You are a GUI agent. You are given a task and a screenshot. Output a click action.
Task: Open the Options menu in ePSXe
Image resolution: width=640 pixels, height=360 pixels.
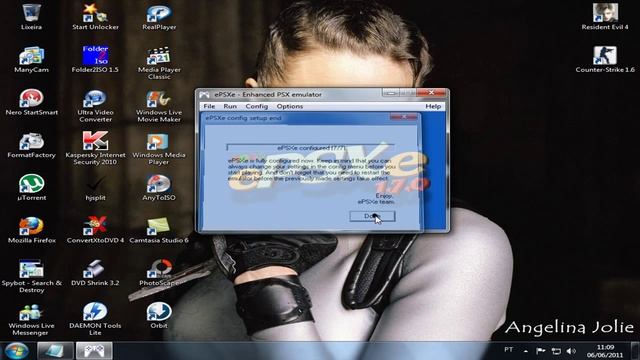pos(290,106)
